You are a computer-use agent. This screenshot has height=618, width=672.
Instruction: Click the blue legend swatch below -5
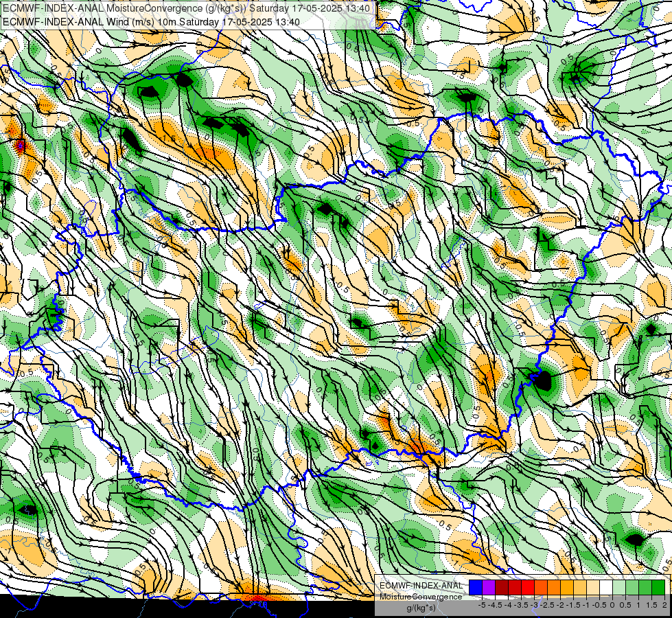(476, 588)
